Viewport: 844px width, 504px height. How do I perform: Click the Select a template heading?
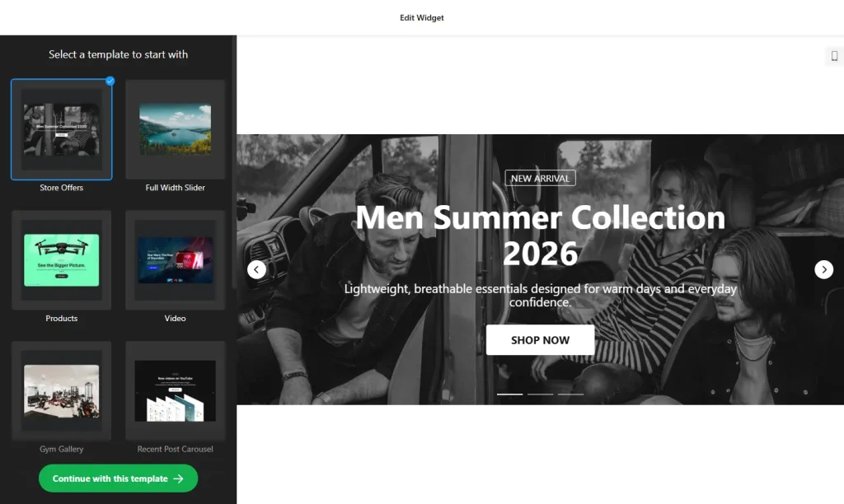(118, 54)
